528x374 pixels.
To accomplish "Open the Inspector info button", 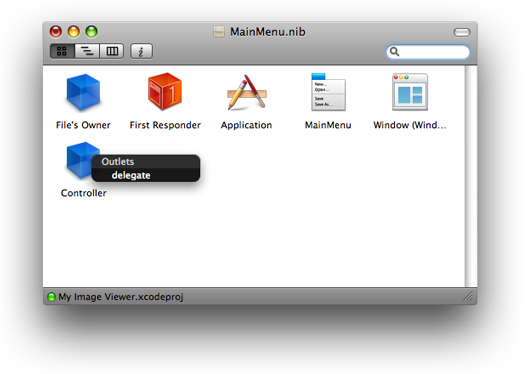I will 141,52.
